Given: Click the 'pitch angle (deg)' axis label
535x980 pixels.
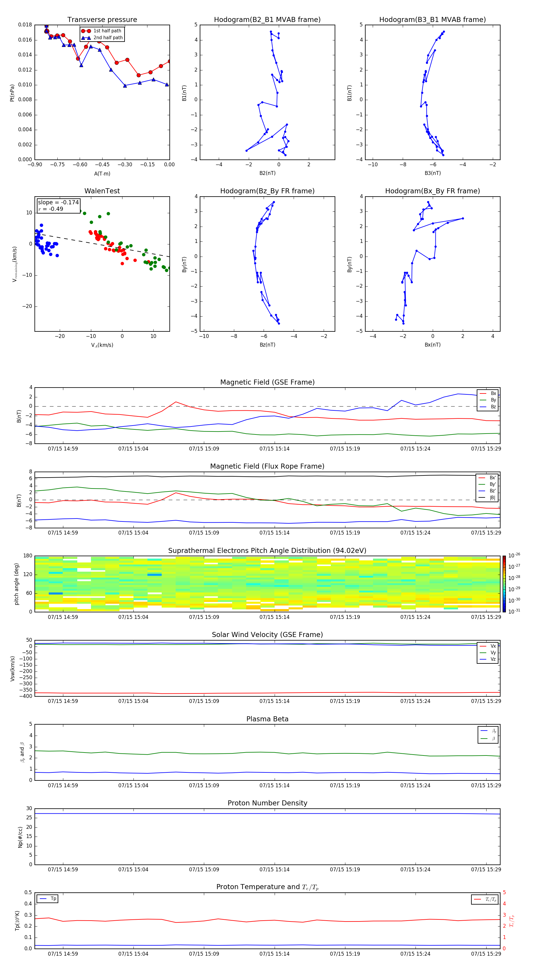Looking at the screenshot, I should [x=16, y=584].
